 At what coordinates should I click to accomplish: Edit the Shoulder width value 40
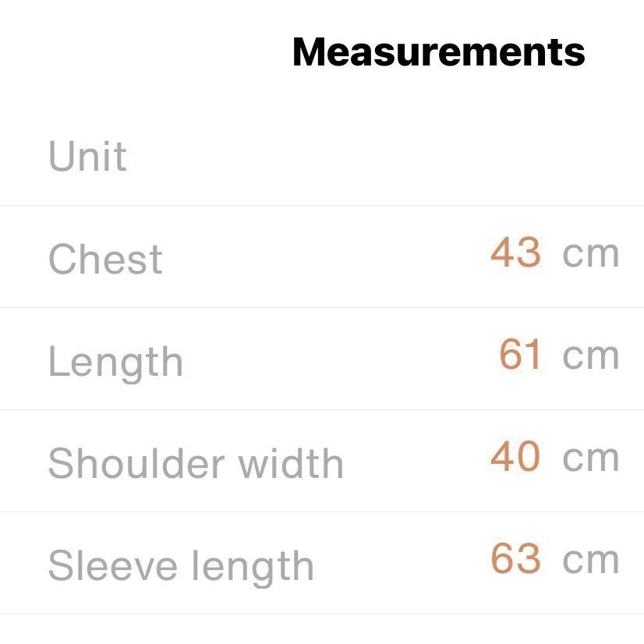[515, 458]
